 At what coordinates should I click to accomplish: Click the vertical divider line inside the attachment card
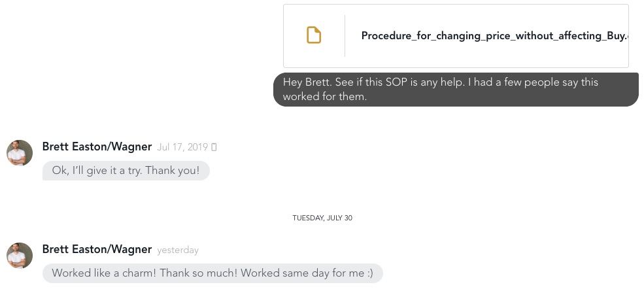[345, 36]
